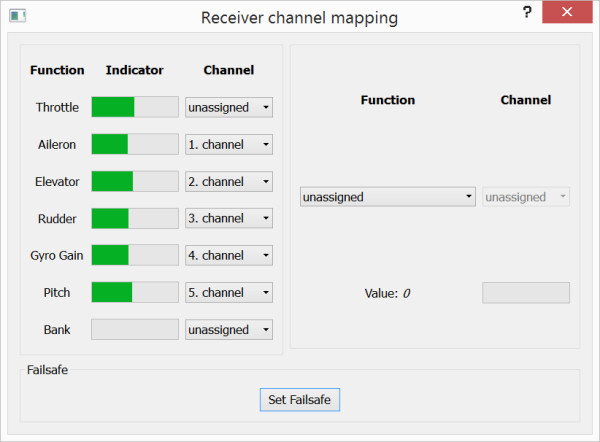Click the Elevator indicator bar
The height and width of the screenshot is (442, 600).
[134, 181]
